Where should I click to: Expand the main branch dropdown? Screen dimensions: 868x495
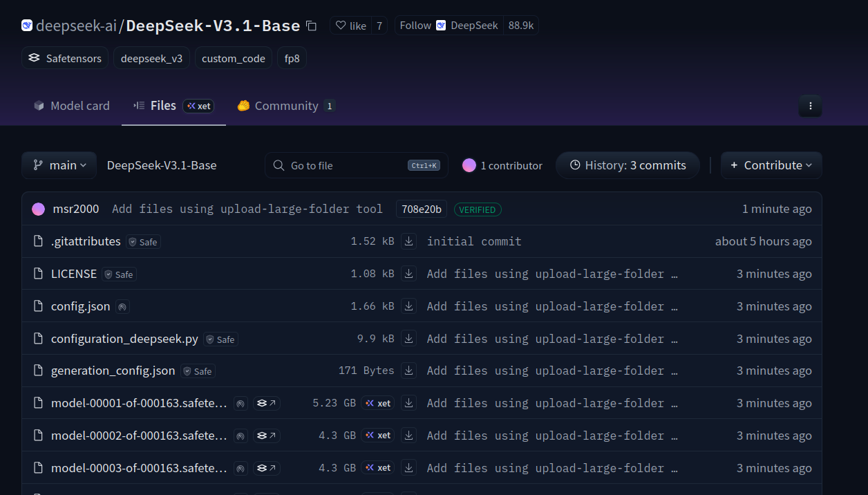(59, 165)
